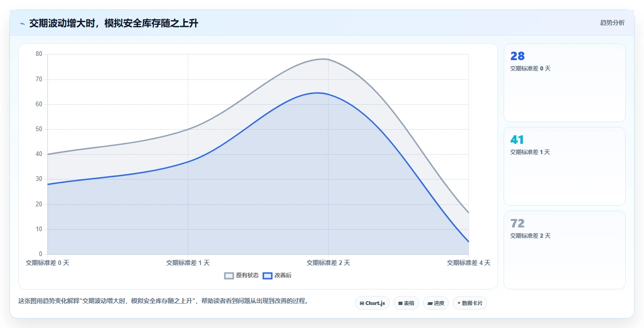
Task: Click the x-axis label 交期标准差 1 天
Action: [188, 263]
